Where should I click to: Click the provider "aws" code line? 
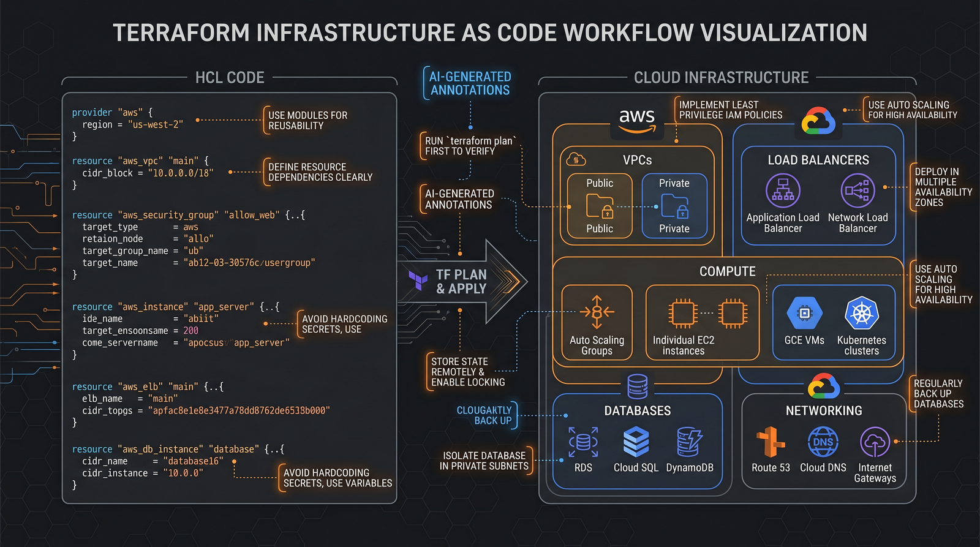(x=112, y=112)
